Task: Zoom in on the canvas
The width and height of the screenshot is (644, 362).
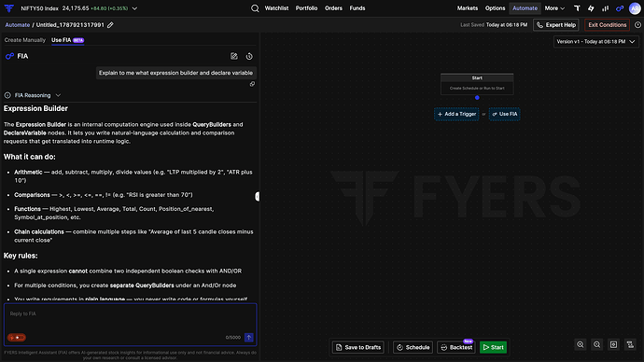Action: click(x=581, y=345)
